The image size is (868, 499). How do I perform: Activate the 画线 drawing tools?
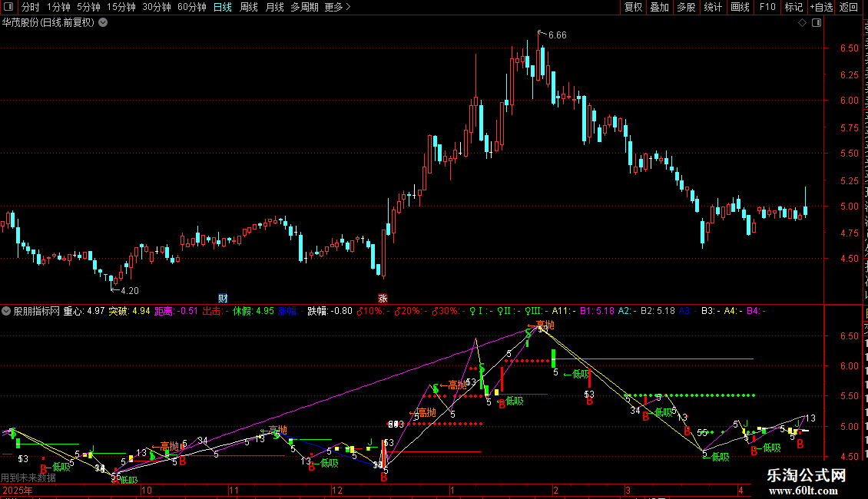(x=740, y=7)
